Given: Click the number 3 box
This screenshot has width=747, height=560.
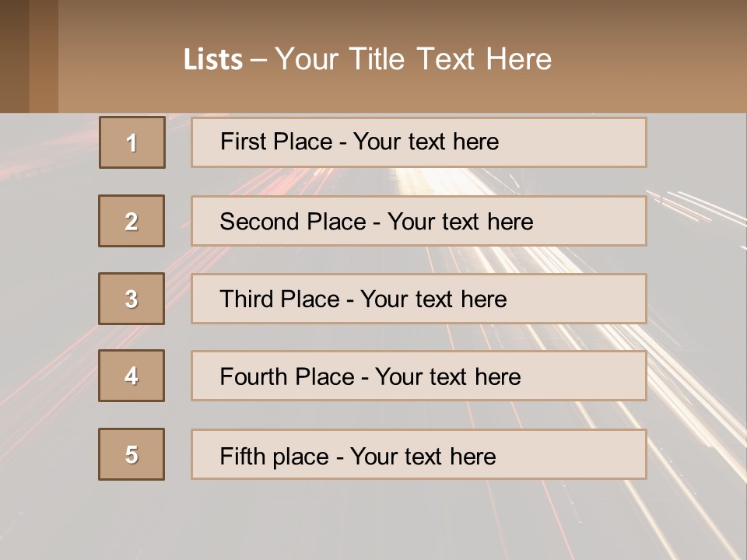Looking at the screenshot, I should coord(132,299).
